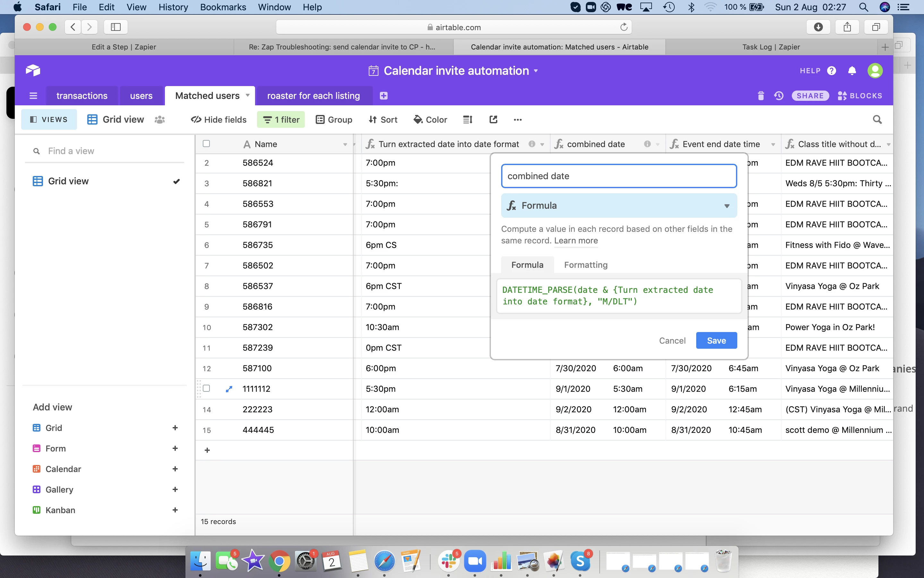This screenshot has width=924, height=578.
Task: Click the info icon on Turn extracted date column
Action: [x=532, y=144]
